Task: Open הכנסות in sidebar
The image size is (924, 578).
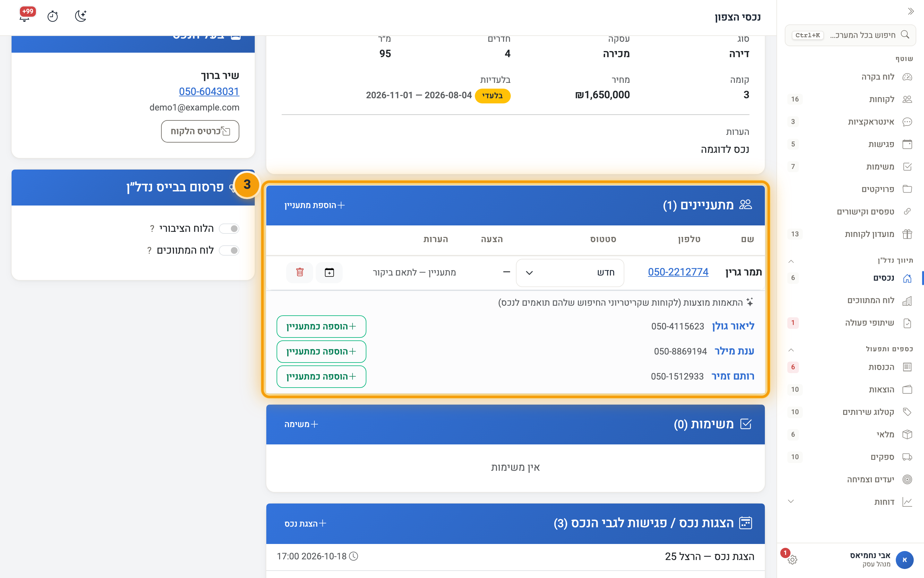Action: [850, 367]
